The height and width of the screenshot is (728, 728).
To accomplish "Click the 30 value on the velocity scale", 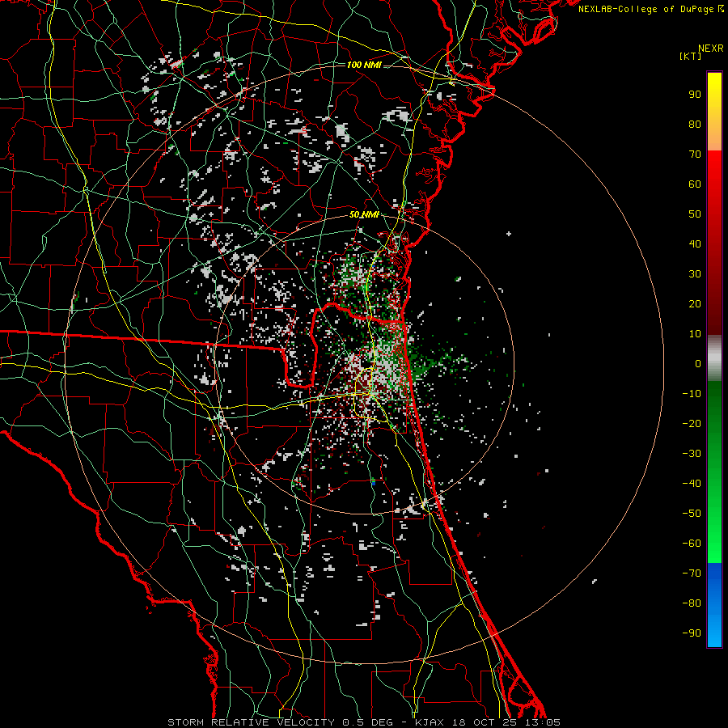I will 695,274.
